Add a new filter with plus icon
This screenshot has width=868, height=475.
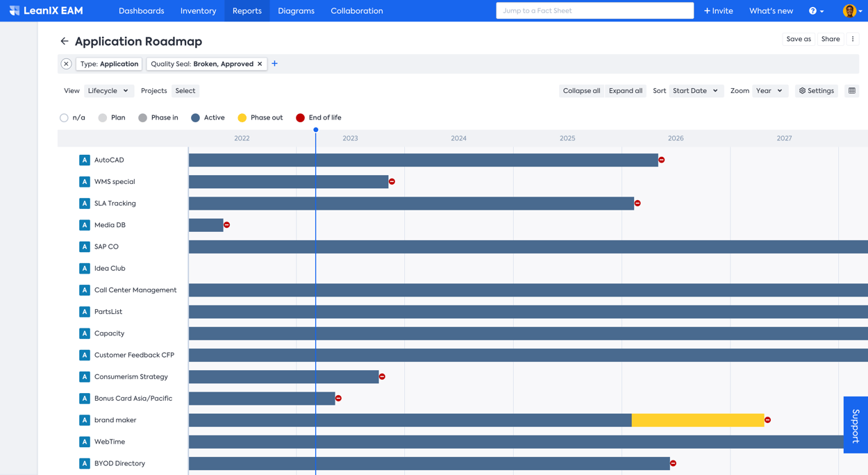click(x=275, y=64)
